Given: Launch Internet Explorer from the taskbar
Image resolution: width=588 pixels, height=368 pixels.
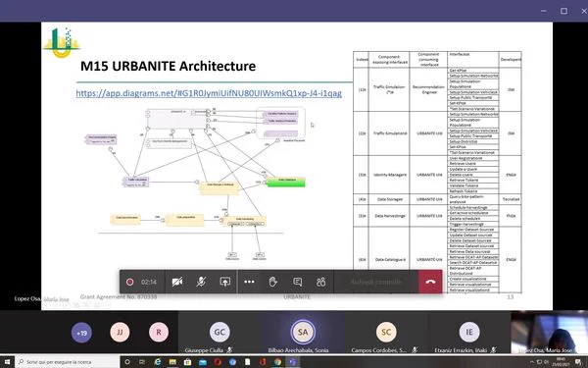Looking at the screenshot, I should pyautogui.click(x=158, y=362).
